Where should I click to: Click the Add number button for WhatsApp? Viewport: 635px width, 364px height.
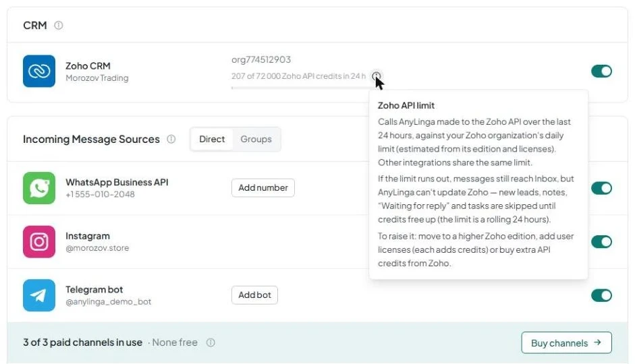point(263,187)
